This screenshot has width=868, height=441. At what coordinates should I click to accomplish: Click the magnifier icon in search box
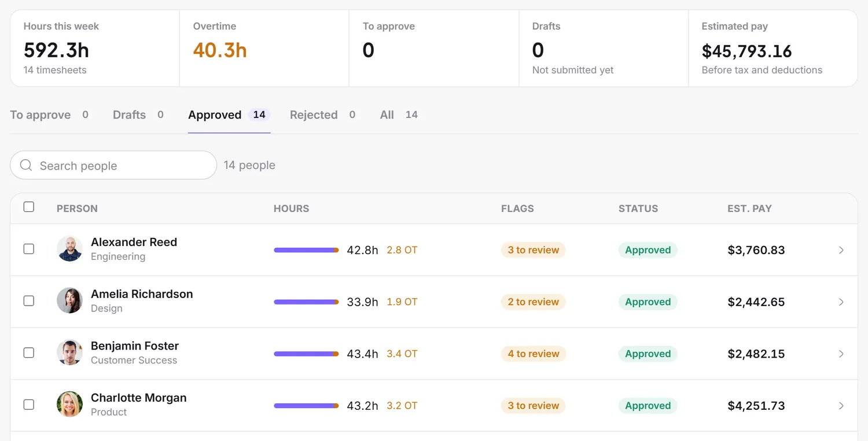click(x=26, y=166)
